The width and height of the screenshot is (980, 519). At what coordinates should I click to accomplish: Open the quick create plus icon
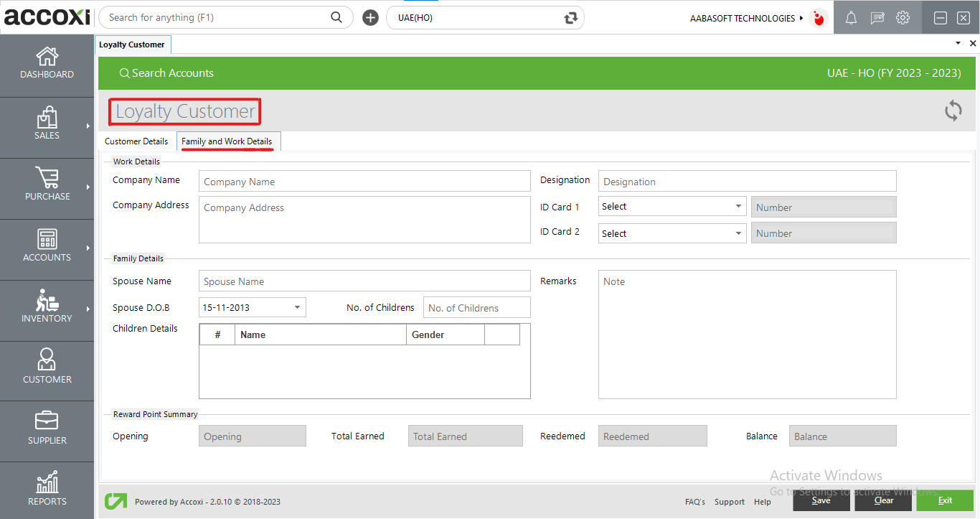coord(370,17)
